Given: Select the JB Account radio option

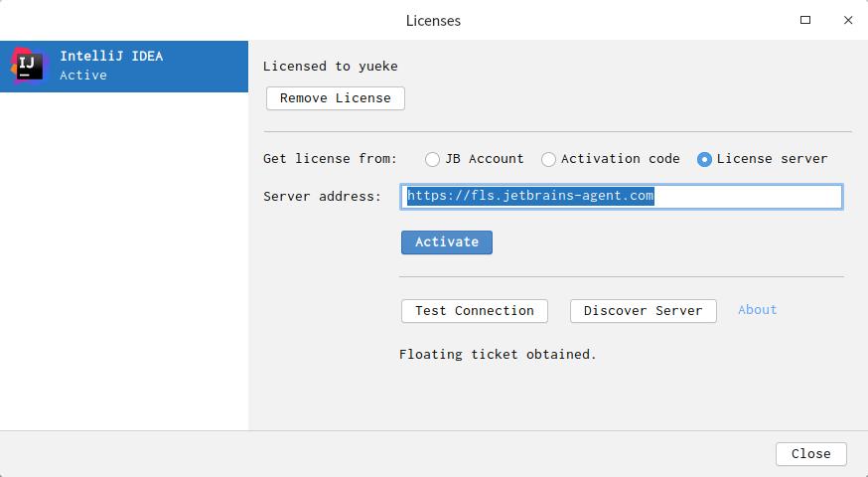Looking at the screenshot, I should [x=433, y=159].
